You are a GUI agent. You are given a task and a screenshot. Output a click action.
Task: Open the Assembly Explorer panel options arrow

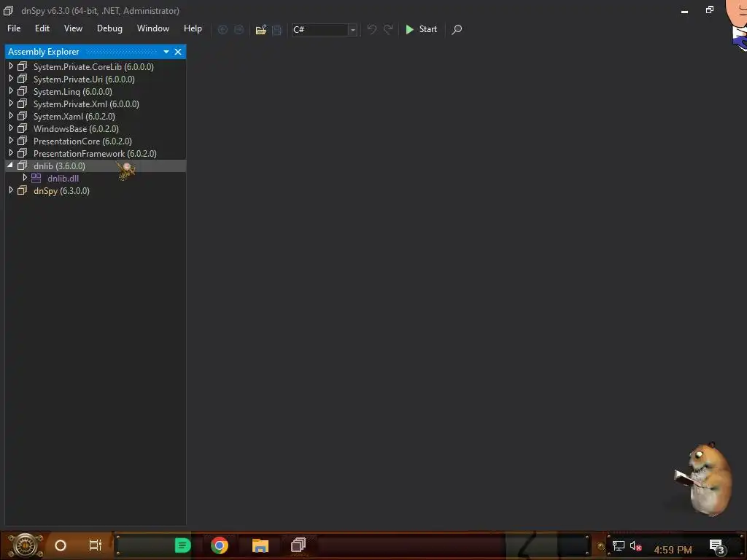pos(166,52)
